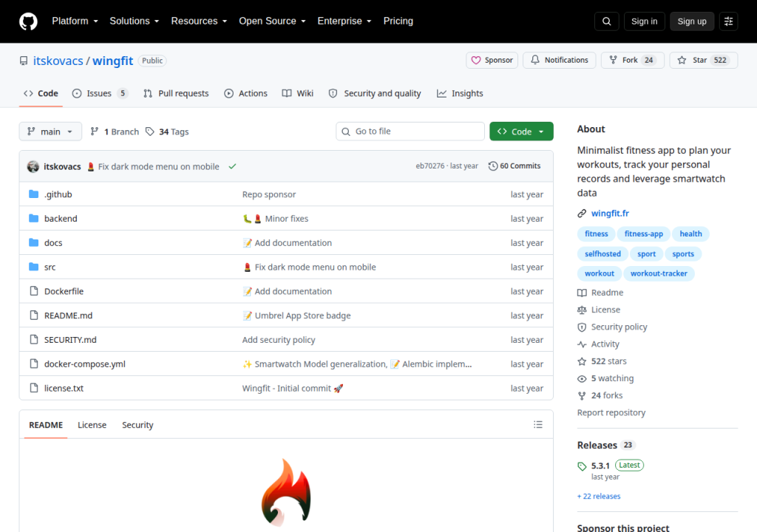Switch to the Issues tab
This screenshot has height=532, width=757.
[100, 94]
